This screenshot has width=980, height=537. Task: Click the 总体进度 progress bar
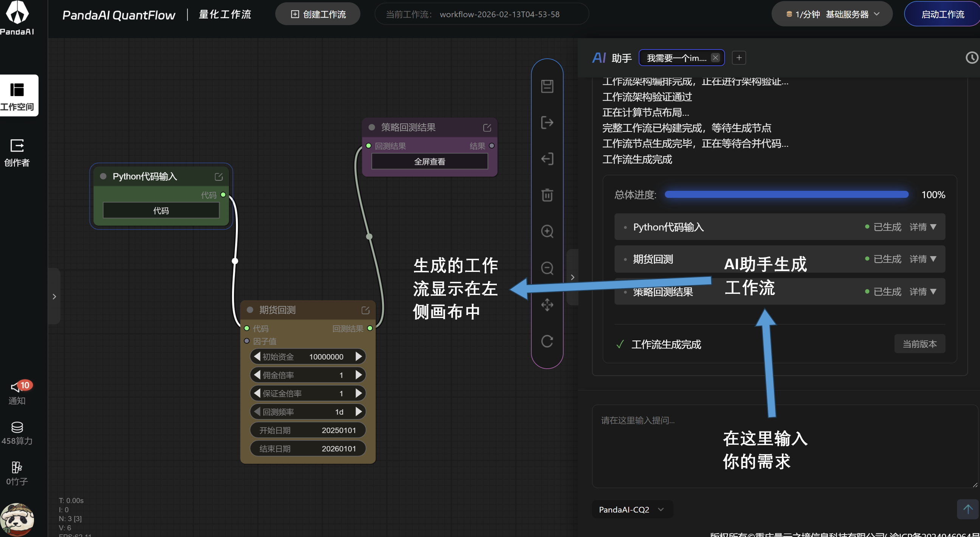pyautogui.click(x=786, y=194)
